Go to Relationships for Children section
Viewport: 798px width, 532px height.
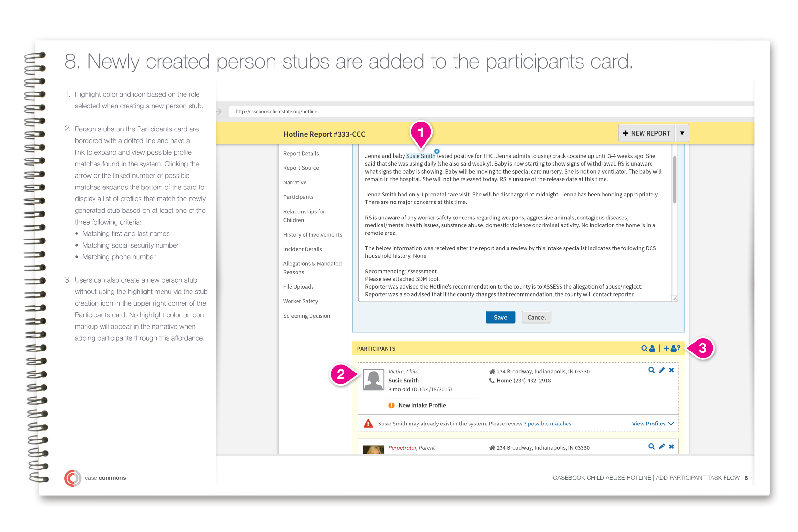point(304,216)
